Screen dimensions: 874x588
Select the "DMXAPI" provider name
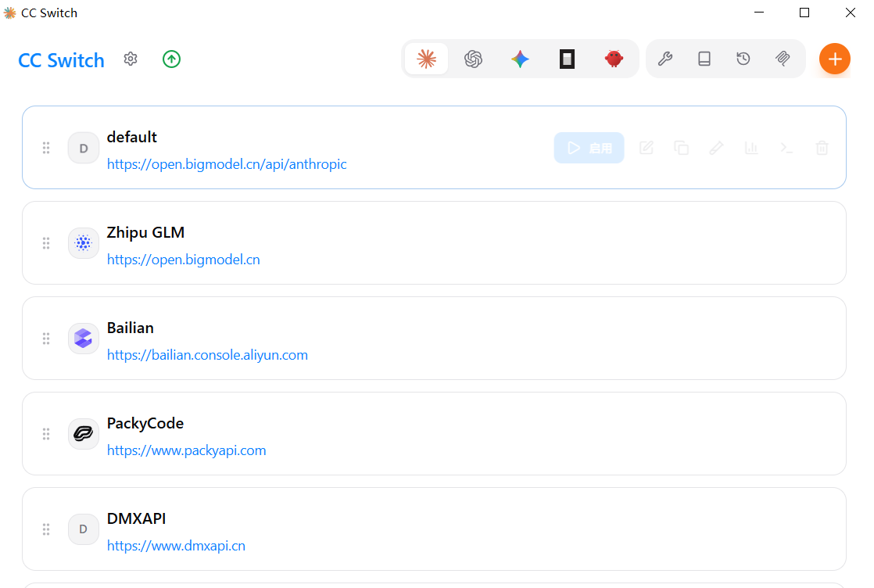137,518
